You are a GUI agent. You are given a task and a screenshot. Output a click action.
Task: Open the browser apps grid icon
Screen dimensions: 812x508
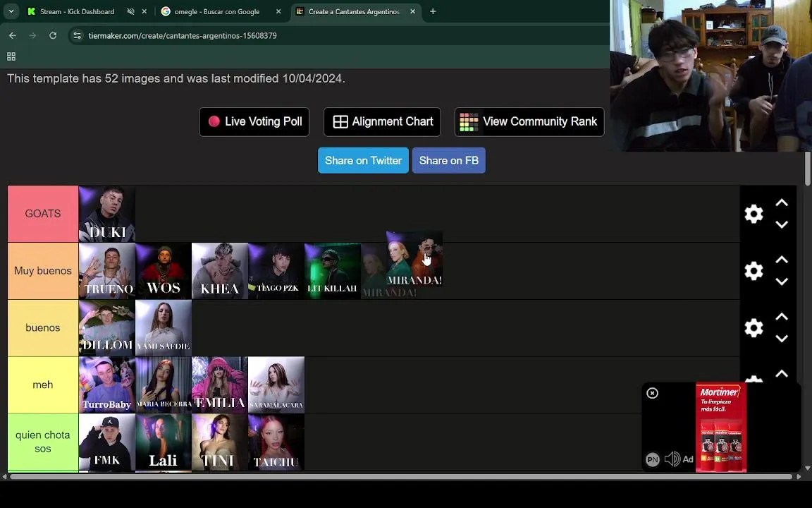pos(11,56)
